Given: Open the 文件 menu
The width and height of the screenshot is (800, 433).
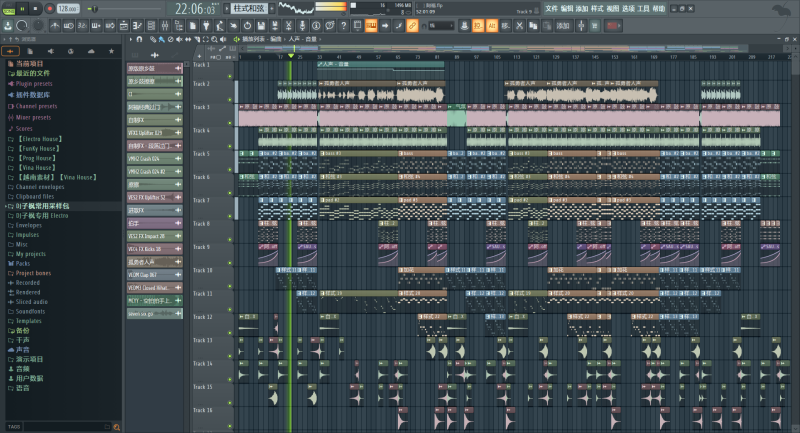Looking at the screenshot, I should point(551,8).
